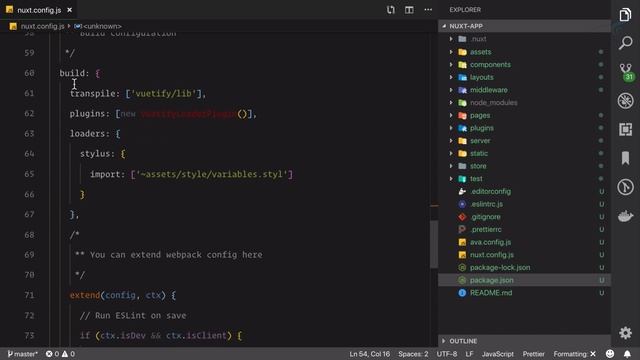Screen dimensions: 640x360
Task: Click the <unknown> breadcrumb symbol
Action: pos(102,26)
